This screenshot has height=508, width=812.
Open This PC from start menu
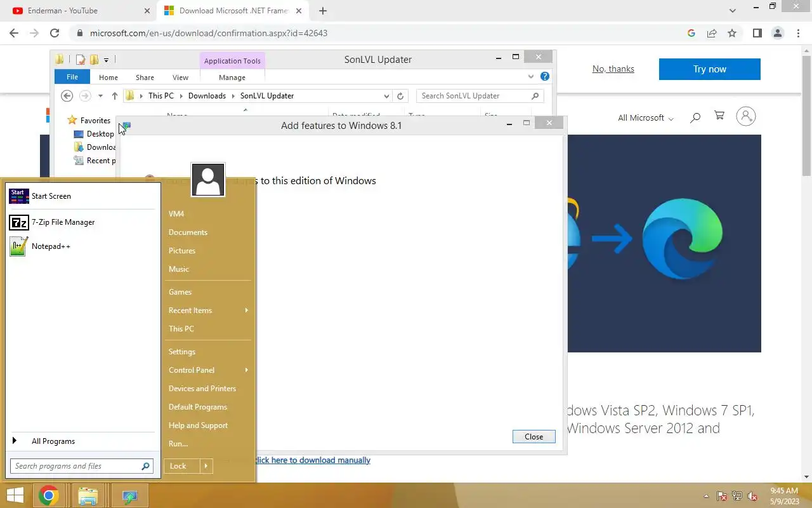[181, 329]
